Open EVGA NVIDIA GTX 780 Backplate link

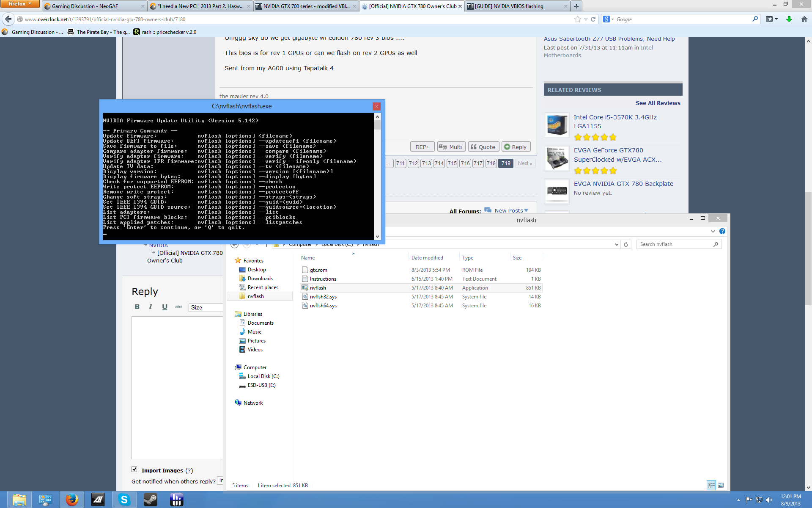coord(623,184)
